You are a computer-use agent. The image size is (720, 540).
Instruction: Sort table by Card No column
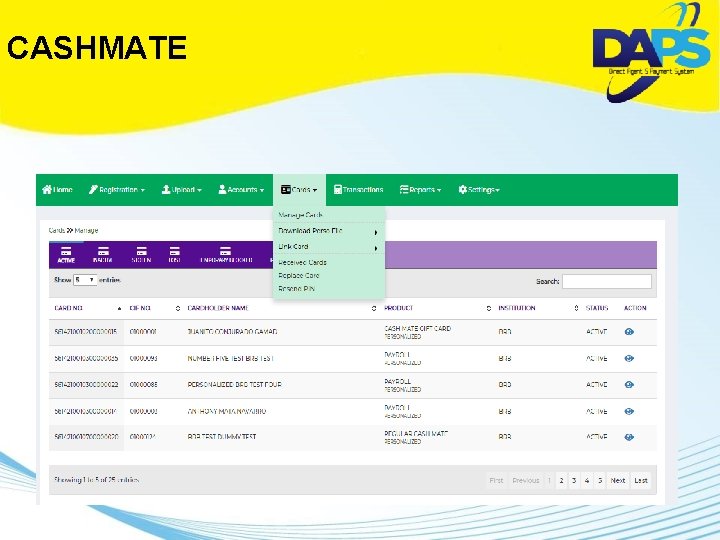point(87,308)
